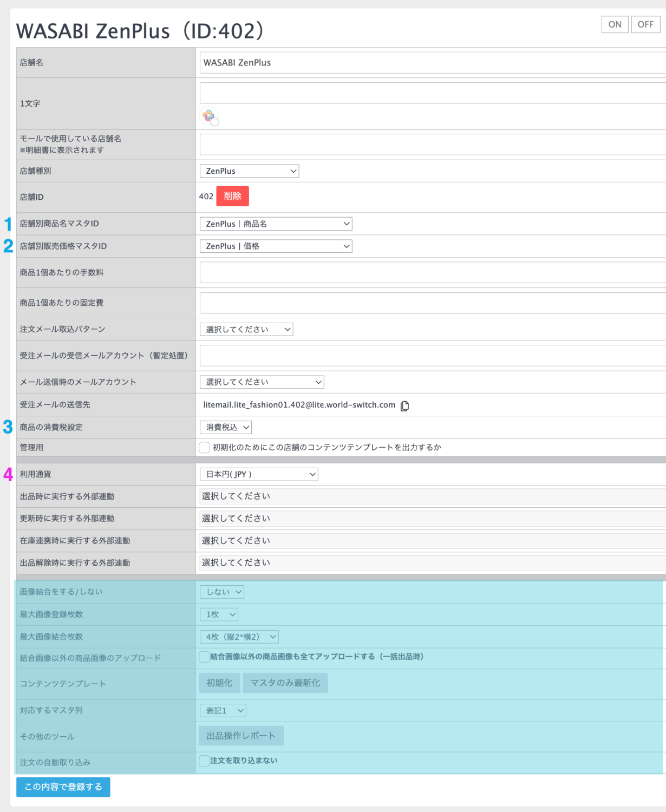The image size is (666, 812).
Task: Click the page heading WASABI ZenPlus (ID:402)
Action: (x=140, y=31)
